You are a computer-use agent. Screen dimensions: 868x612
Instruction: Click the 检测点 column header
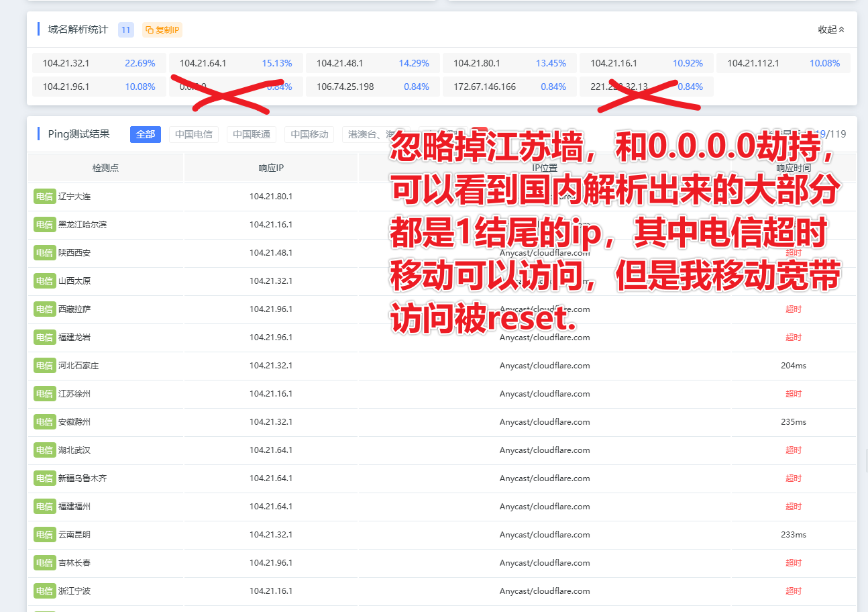coord(105,168)
